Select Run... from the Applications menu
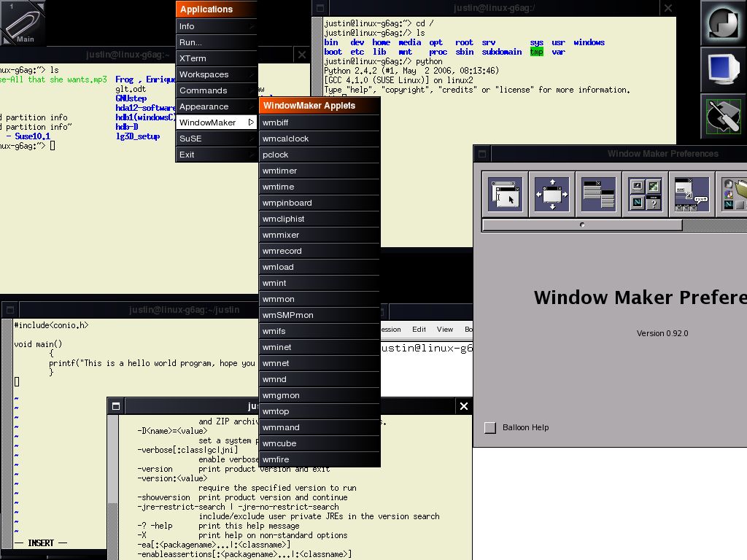Screen dimensions: 747x560 [216, 42]
